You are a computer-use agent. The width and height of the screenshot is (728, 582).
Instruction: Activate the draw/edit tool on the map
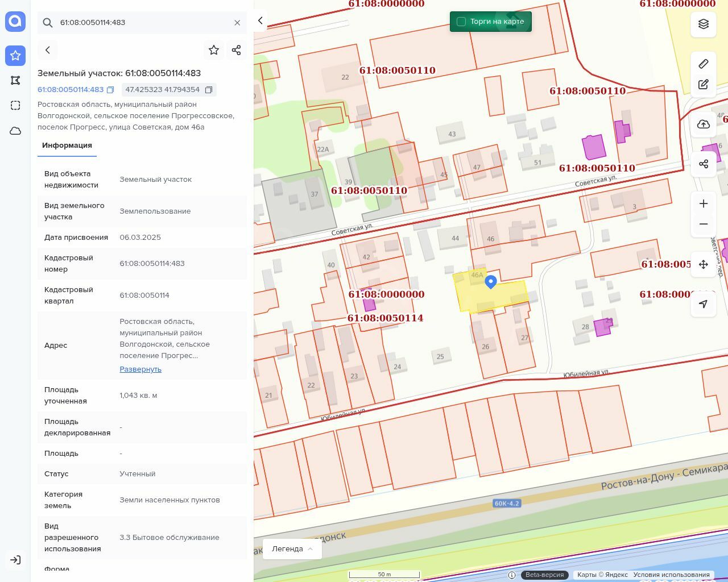coord(704,85)
